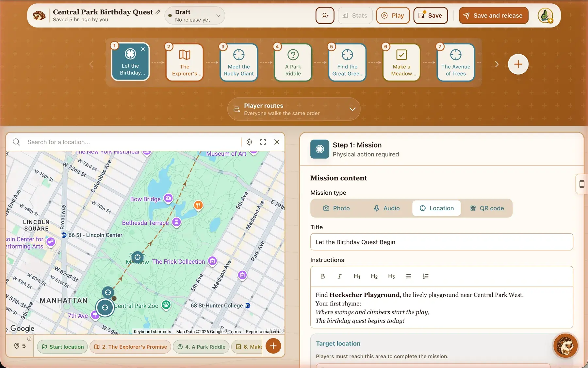Expand the Player routes dropdown
Viewport: 588px width, 368px height.
294,109
